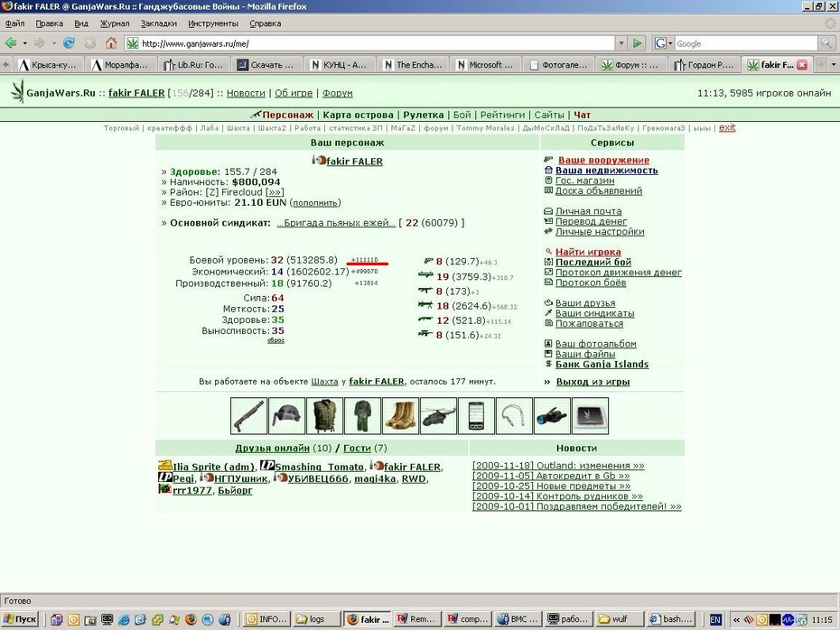
Task: Open the Файл menu
Action: (x=15, y=23)
